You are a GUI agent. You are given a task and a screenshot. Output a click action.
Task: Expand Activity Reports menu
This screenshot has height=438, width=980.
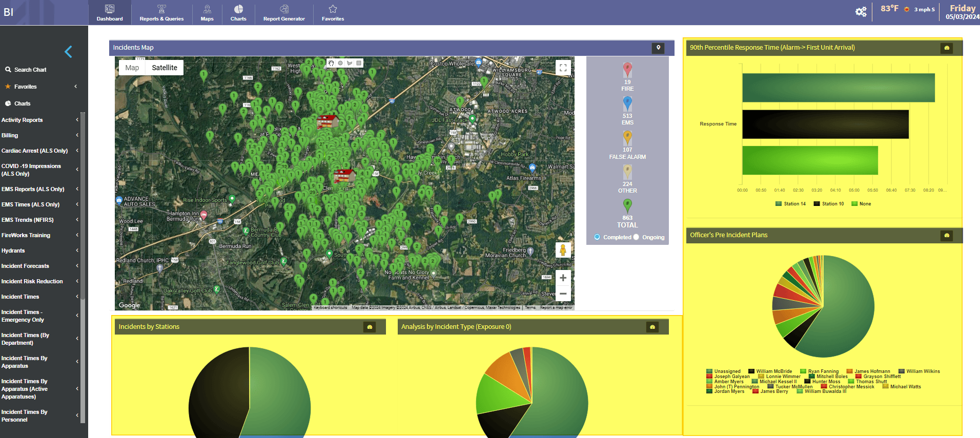40,120
